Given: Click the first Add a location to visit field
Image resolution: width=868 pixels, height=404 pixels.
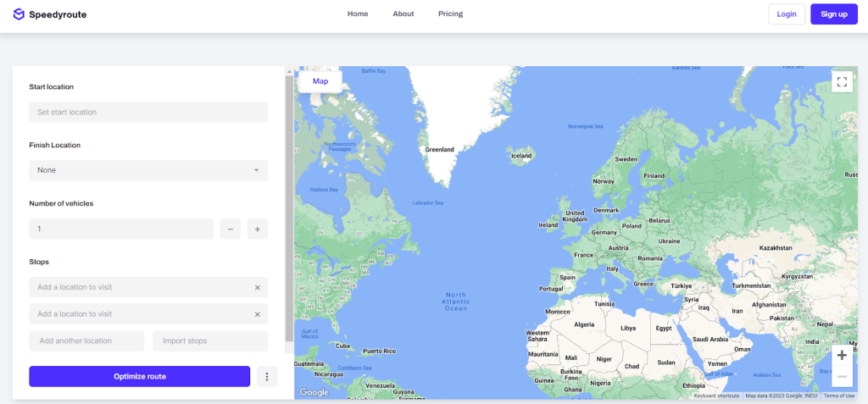Looking at the screenshot, I should click(148, 287).
